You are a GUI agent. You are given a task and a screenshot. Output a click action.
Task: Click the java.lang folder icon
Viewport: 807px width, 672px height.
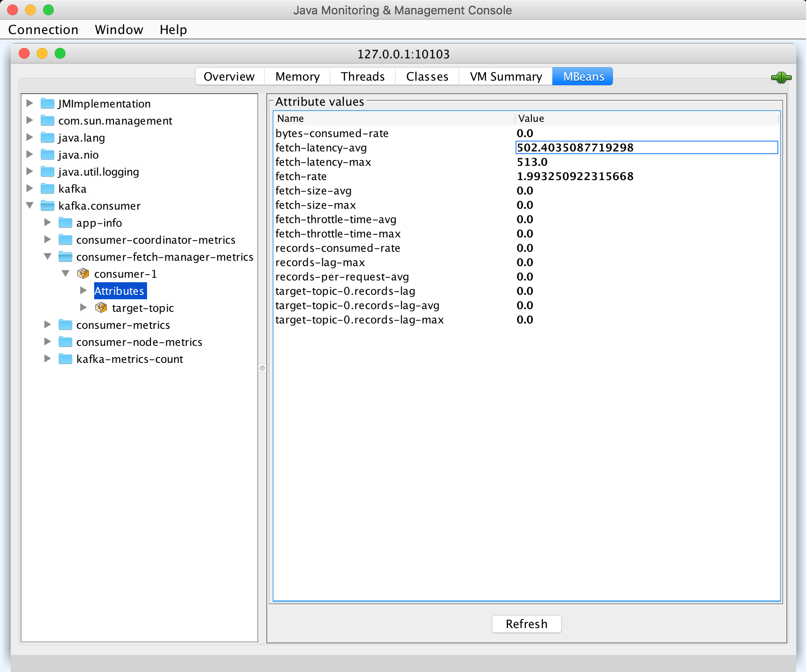[x=48, y=138]
